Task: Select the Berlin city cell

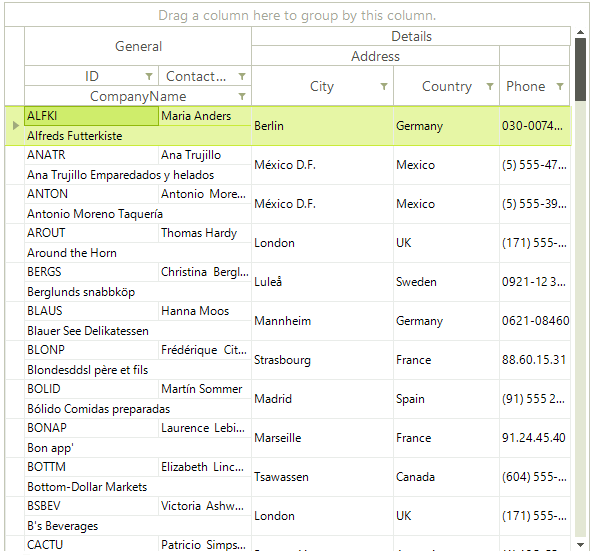Action: pos(322,126)
